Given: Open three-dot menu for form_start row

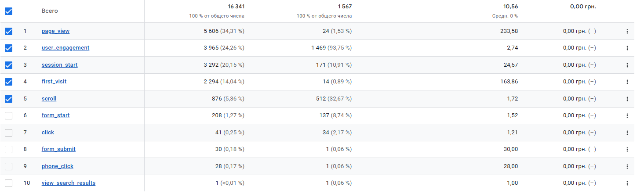Looking at the screenshot, I should (627, 115).
